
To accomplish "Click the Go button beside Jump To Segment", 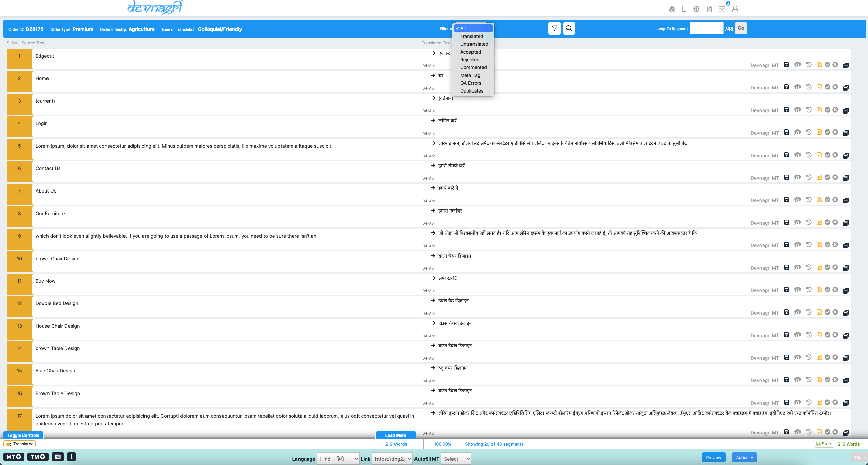I will point(741,28).
